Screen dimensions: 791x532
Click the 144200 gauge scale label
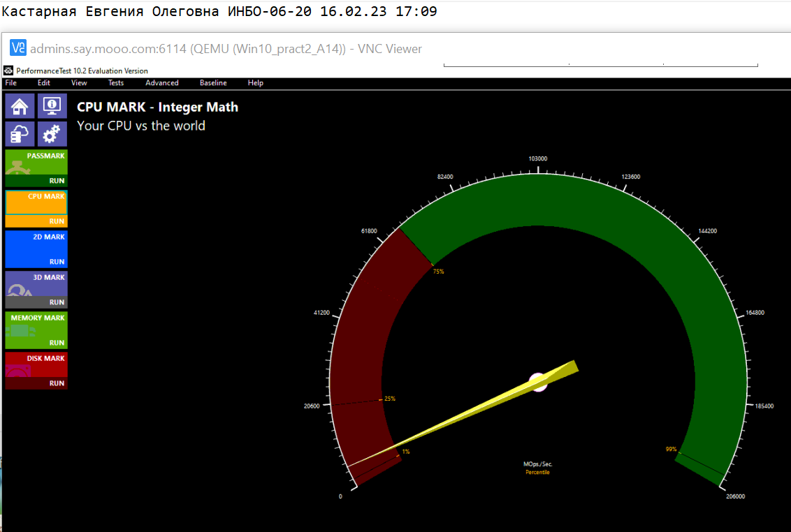pyautogui.click(x=707, y=231)
